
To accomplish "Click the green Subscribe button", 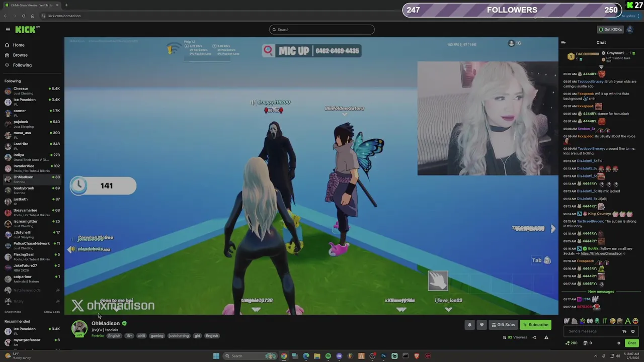I will pos(535,325).
